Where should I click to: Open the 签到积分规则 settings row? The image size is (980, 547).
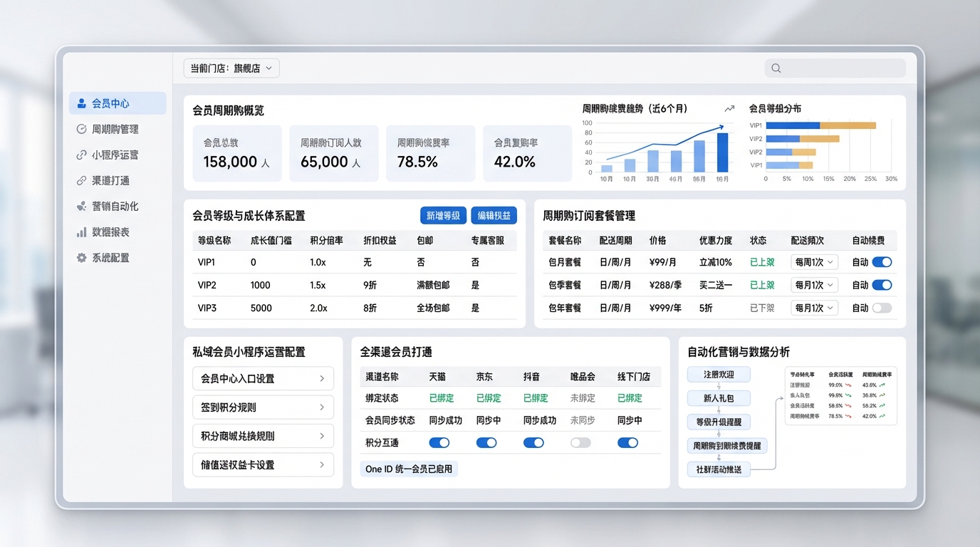[263, 407]
